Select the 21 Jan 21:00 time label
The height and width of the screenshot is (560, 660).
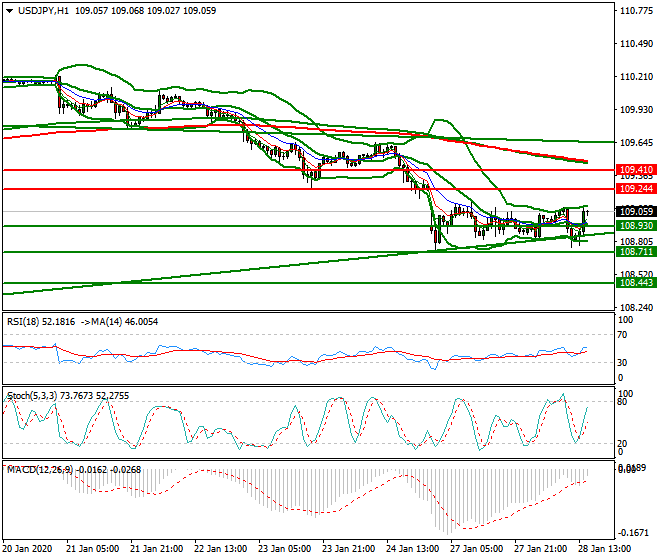157,549
